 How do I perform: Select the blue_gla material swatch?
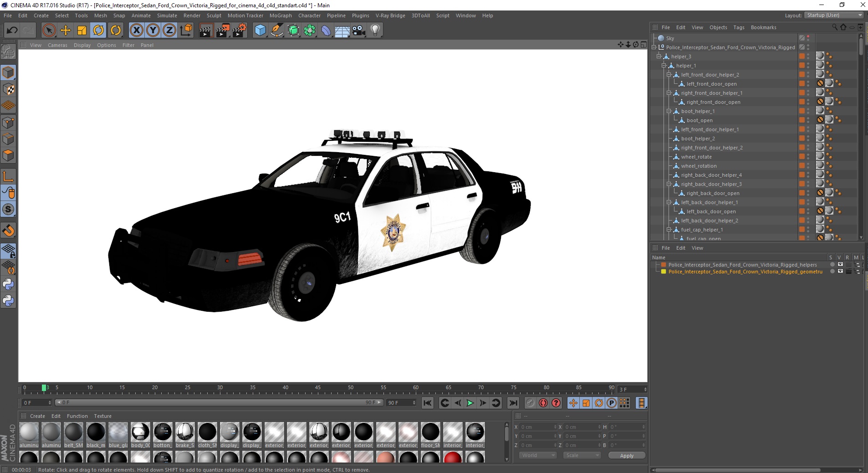tap(118, 435)
